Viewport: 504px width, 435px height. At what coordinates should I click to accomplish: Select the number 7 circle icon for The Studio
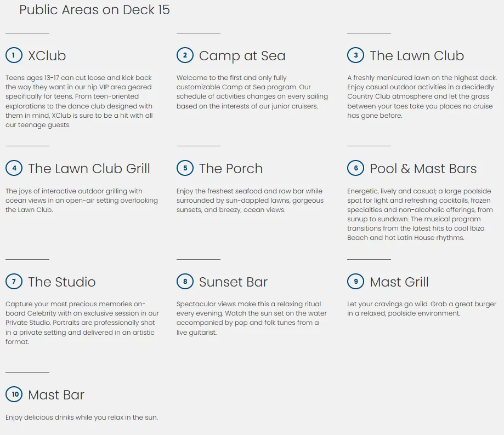pos(14,281)
